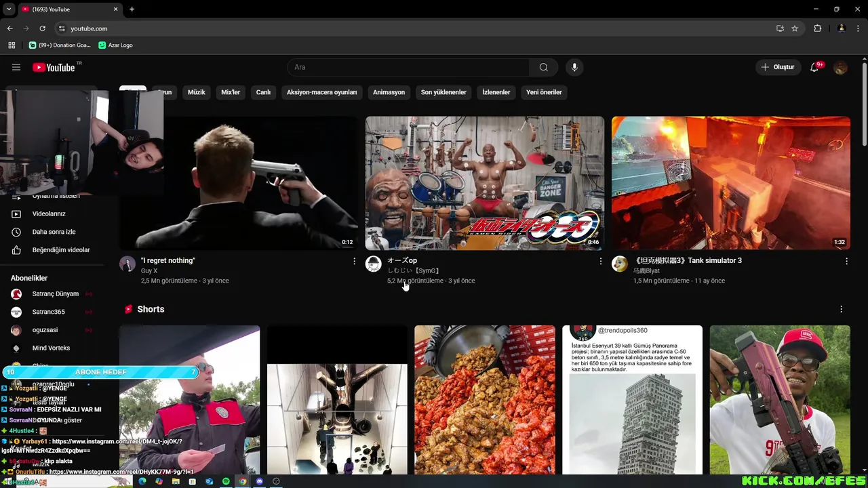Open the Chrome extensions puzzle icon

[x=817, y=28]
